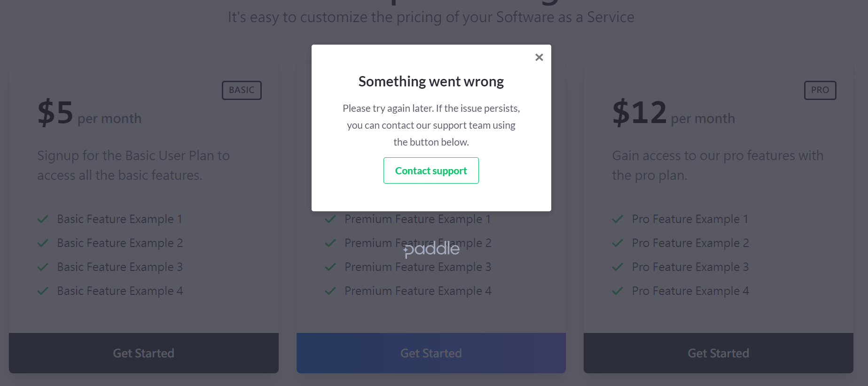
Task: Click the Something went wrong heading
Action: pyautogui.click(x=431, y=82)
